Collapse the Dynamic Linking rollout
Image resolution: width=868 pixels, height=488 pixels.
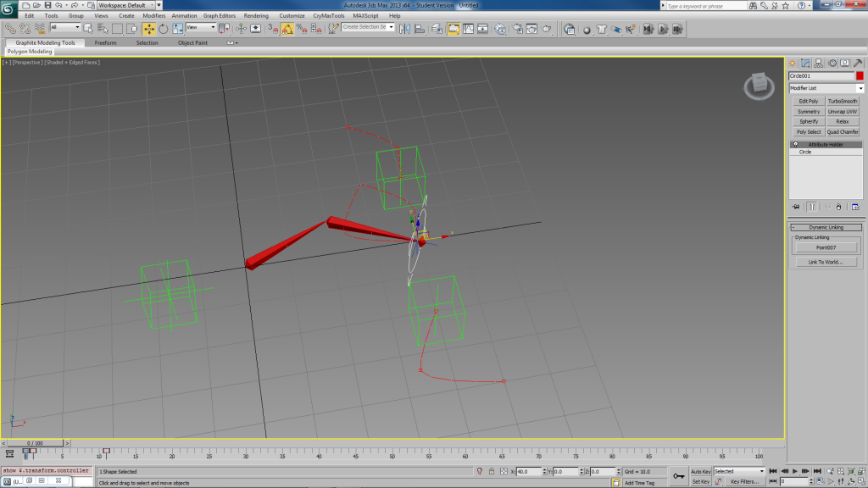[x=826, y=227]
